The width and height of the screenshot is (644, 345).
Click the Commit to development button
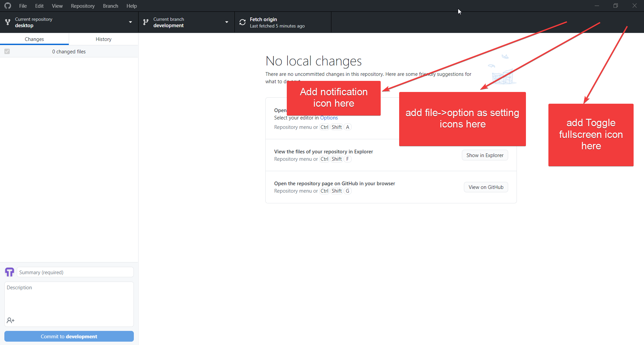coord(69,336)
